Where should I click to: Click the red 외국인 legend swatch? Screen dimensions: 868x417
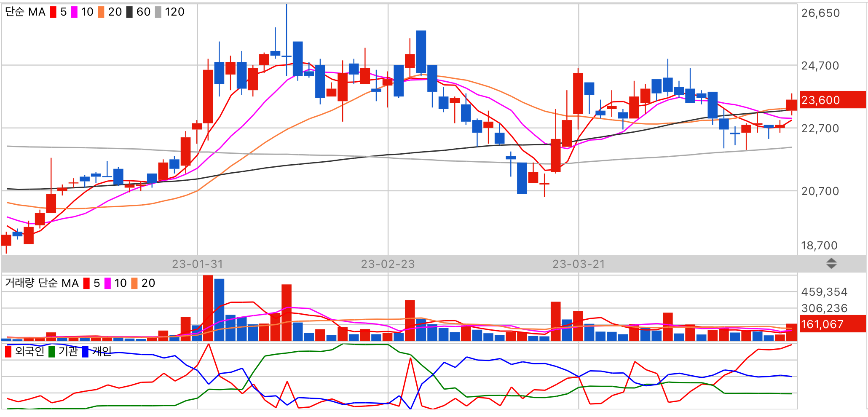[x=8, y=351]
